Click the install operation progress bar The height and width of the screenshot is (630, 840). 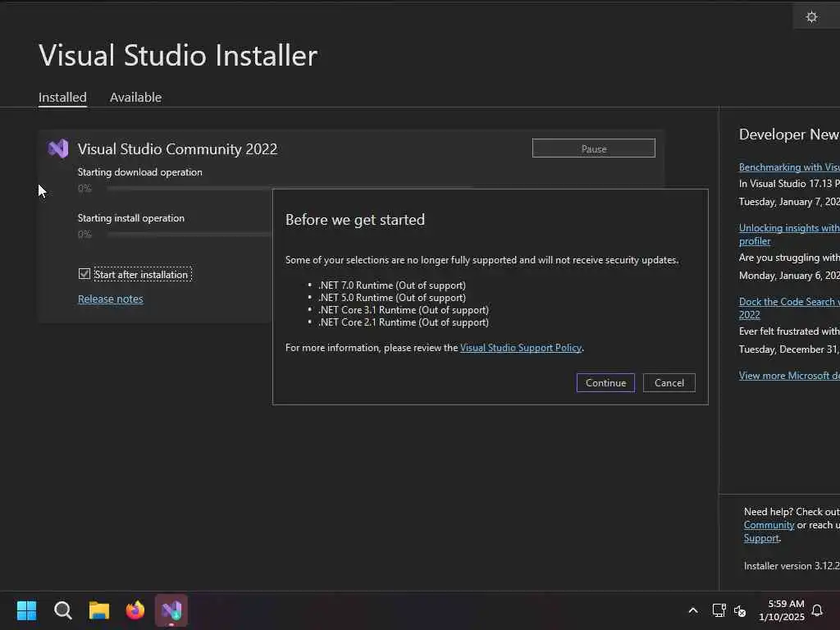pyautogui.click(x=190, y=235)
